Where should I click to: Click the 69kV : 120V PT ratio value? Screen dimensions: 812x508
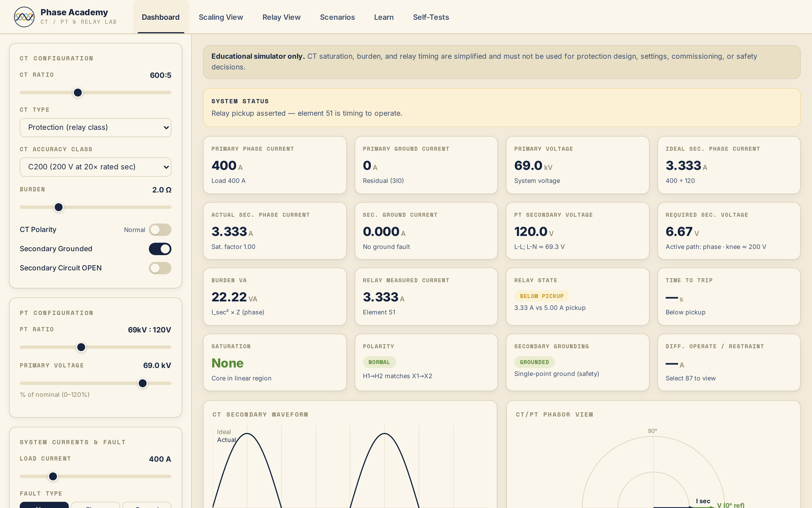pos(150,330)
